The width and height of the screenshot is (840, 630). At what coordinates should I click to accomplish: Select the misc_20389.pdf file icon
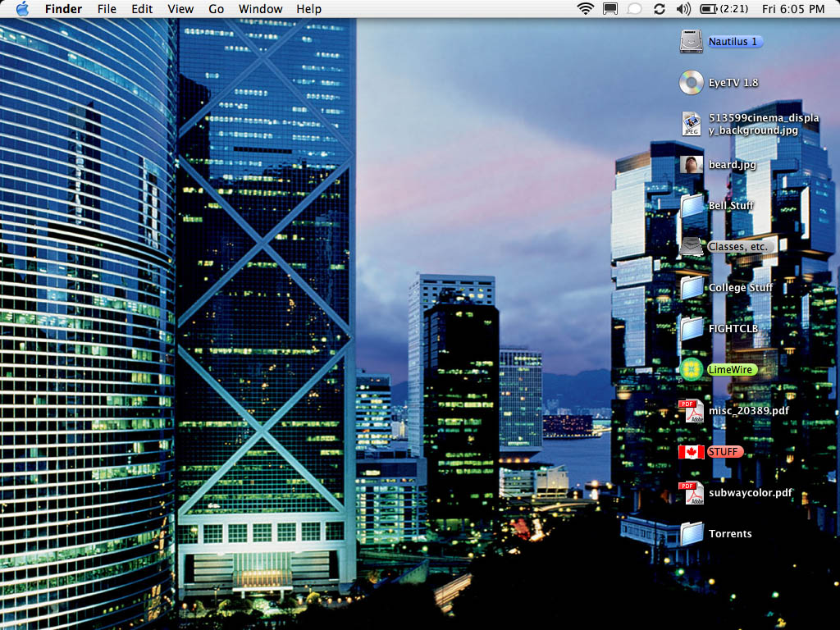pyautogui.click(x=691, y=411)
